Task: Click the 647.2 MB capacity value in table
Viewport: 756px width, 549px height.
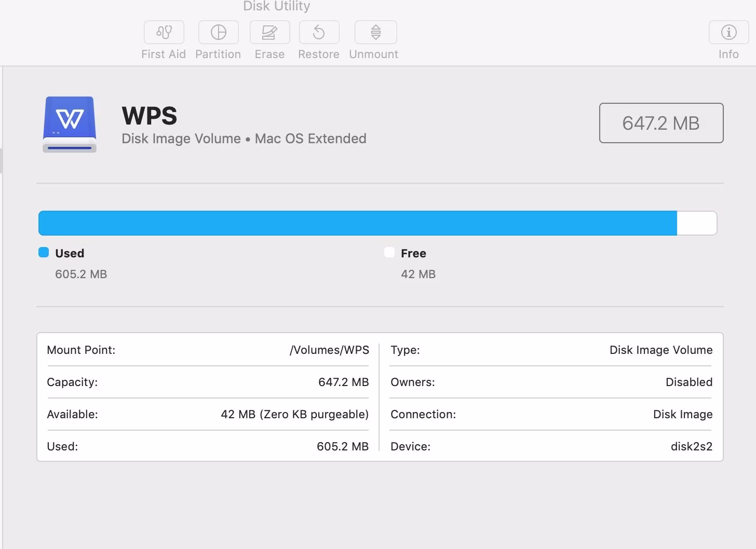Action: point(343,382)
